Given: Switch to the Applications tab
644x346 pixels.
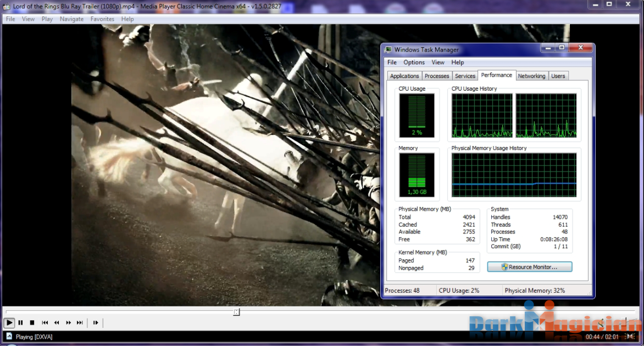Looking at the screenshot, I should point(404,76).
